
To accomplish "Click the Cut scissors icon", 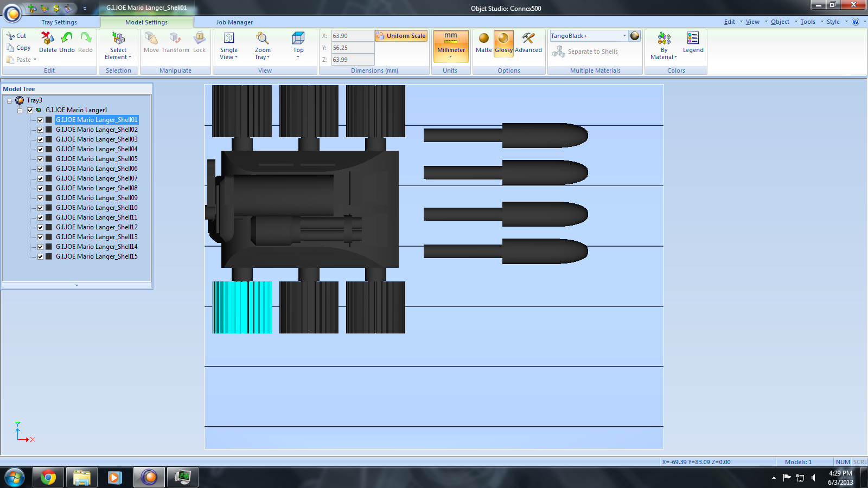I will pyautogui.click(x=10, y=36).
